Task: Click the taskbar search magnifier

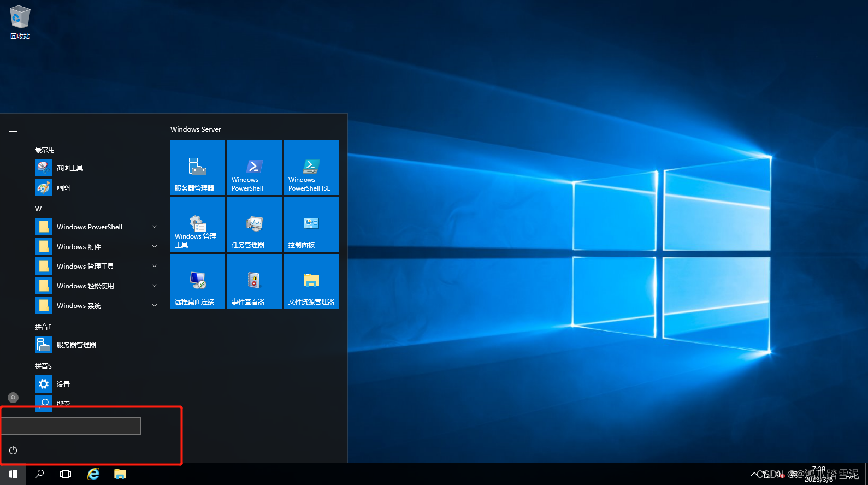Action: coord(39,474)
